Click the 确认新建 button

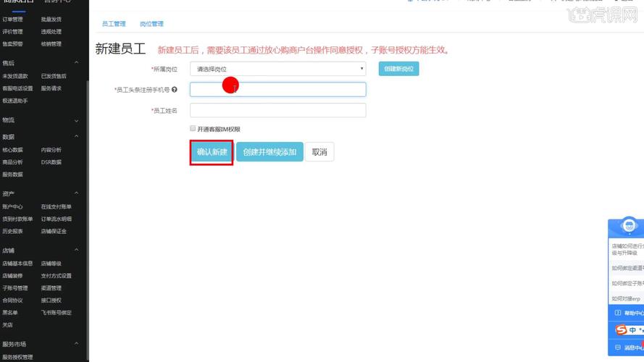click(x=212, y=152)
